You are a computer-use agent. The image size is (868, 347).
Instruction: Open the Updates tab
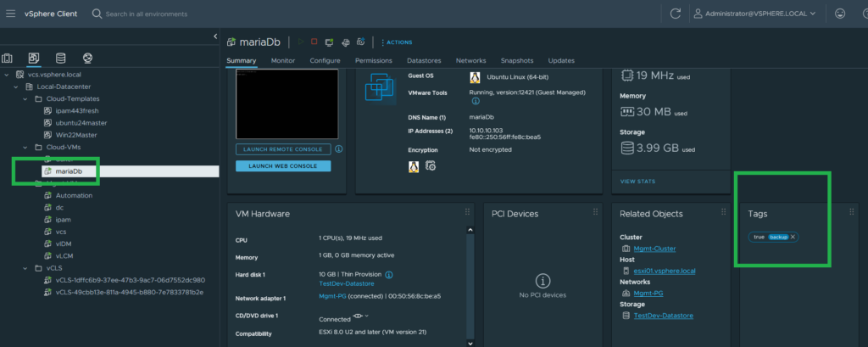[x=561, y=60]
